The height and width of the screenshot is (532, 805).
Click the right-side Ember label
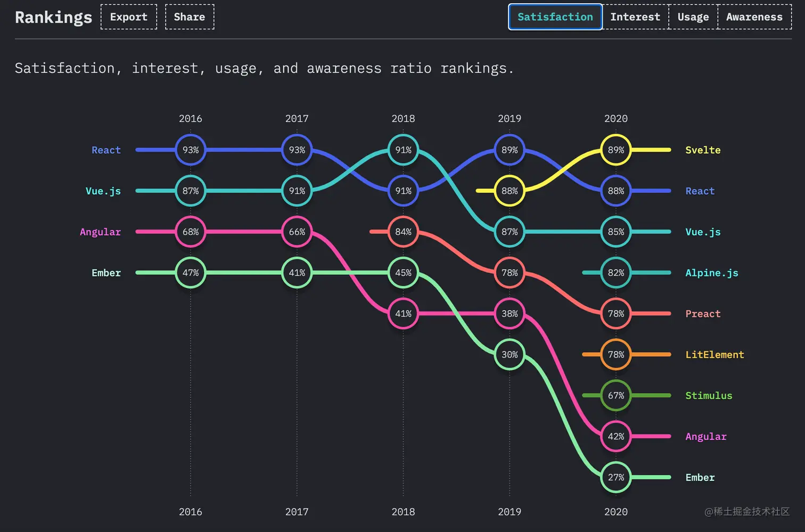point(700,477)
